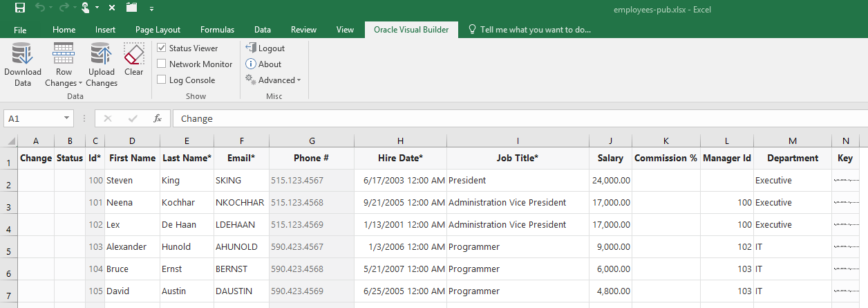This screenshot has width=868, height=308.
Task: Expand the Name Box dropdown arrow
Action: click(67, 118)
